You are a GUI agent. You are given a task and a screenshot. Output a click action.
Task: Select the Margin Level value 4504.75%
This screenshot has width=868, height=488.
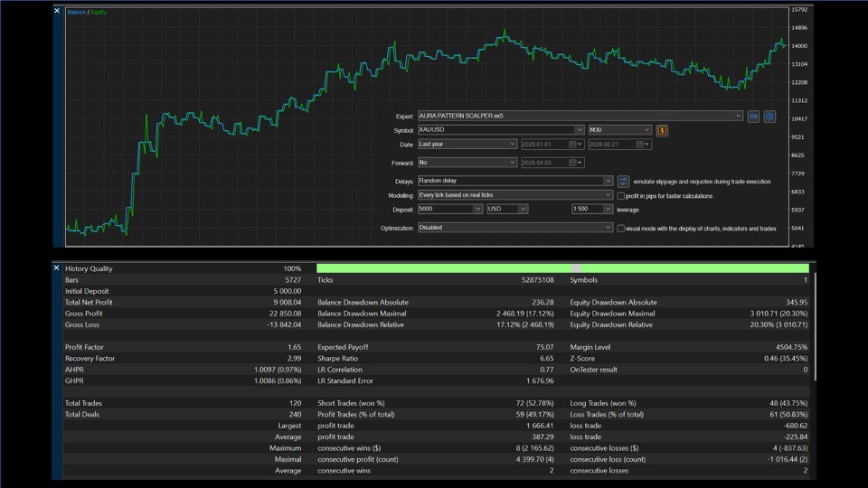792,347
